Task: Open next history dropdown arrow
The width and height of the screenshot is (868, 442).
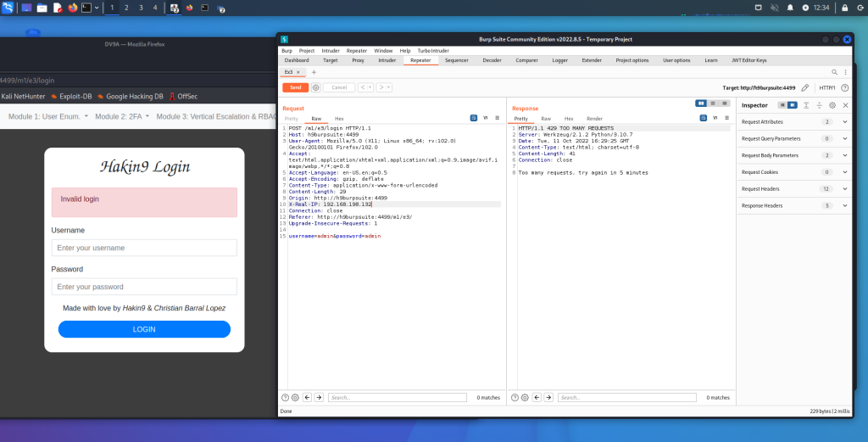Action: pyautogui.click(x=388, y=87)
